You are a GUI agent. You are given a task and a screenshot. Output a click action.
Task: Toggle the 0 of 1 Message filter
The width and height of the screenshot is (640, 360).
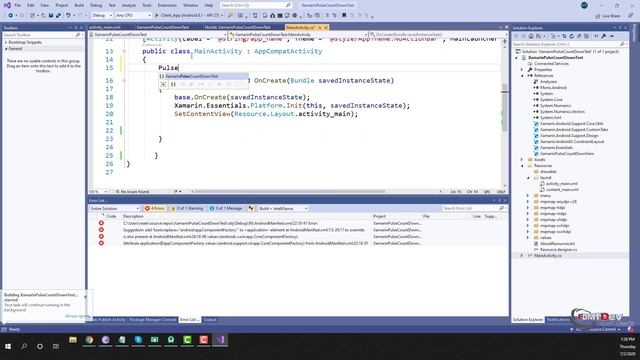226,209
